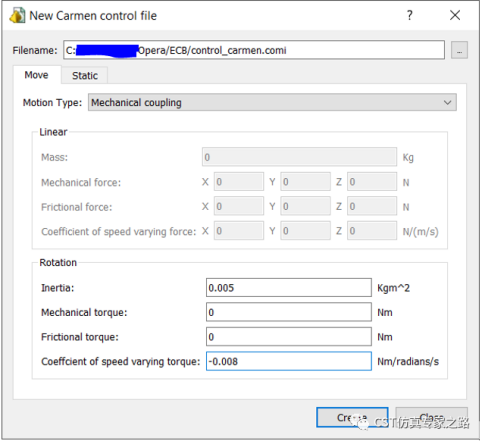This screenshot has height=445, width=486.
Task: Click the Opera application icon in title bar
Action: [x=17, y=15]
